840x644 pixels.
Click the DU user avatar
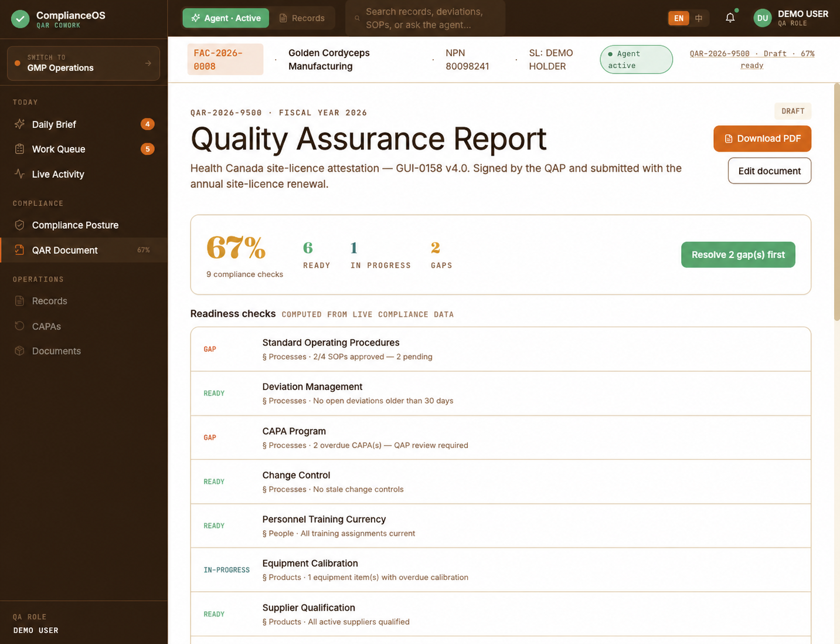click(x=762, y=18)
